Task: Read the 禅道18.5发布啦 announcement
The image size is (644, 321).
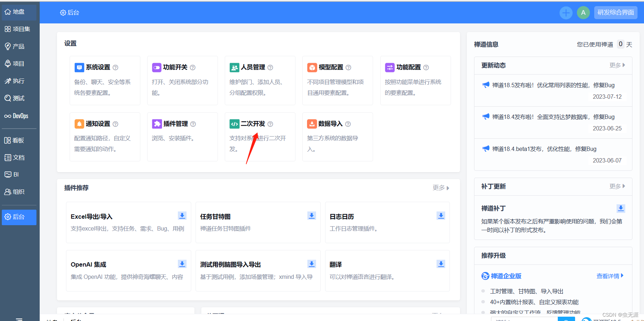Action: click(x=553, y=85)
